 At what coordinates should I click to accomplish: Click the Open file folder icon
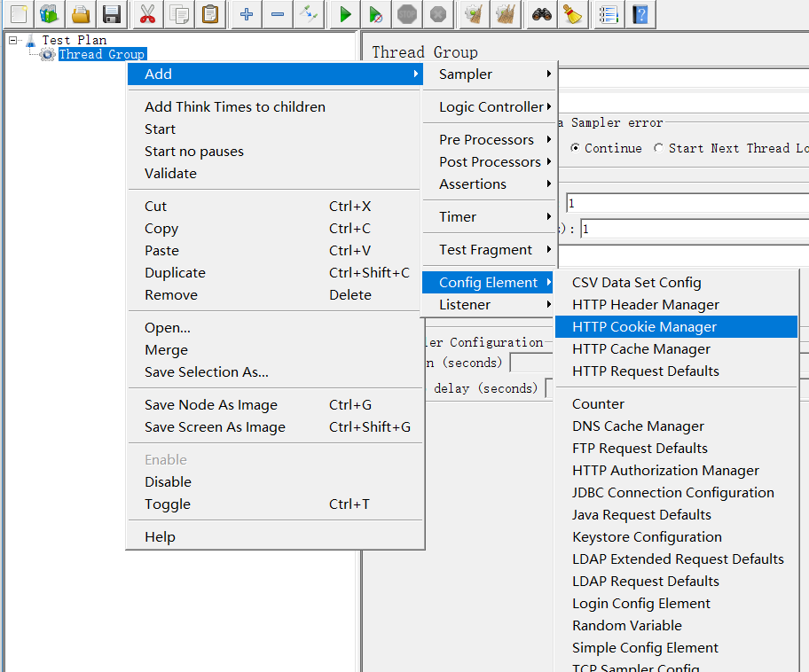(81, 14)
